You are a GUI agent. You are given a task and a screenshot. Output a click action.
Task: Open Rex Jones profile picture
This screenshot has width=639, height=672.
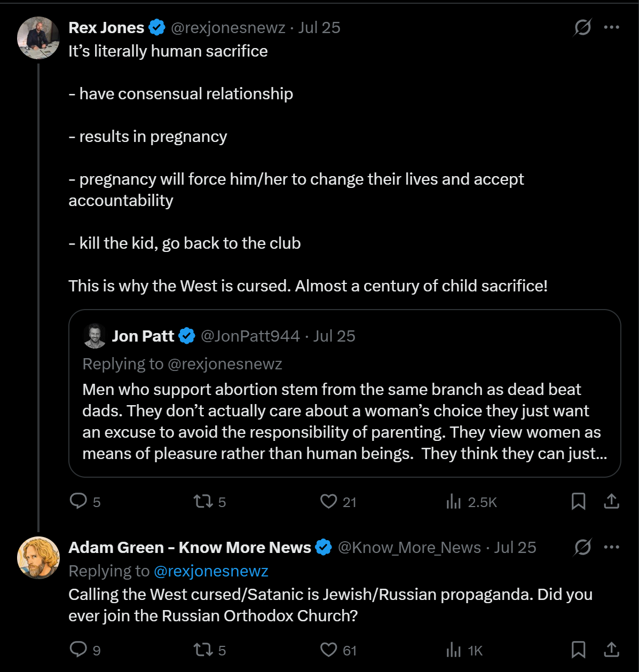[38, 37]
